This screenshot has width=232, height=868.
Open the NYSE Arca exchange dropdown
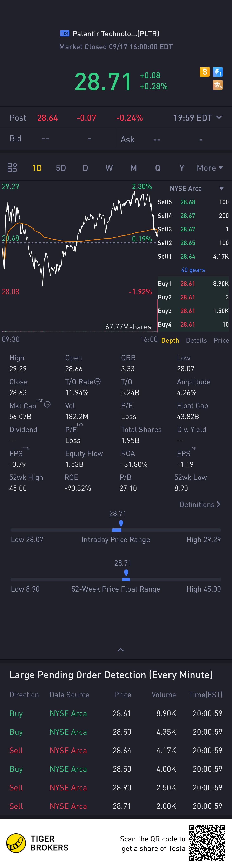[x=221, y=188]
